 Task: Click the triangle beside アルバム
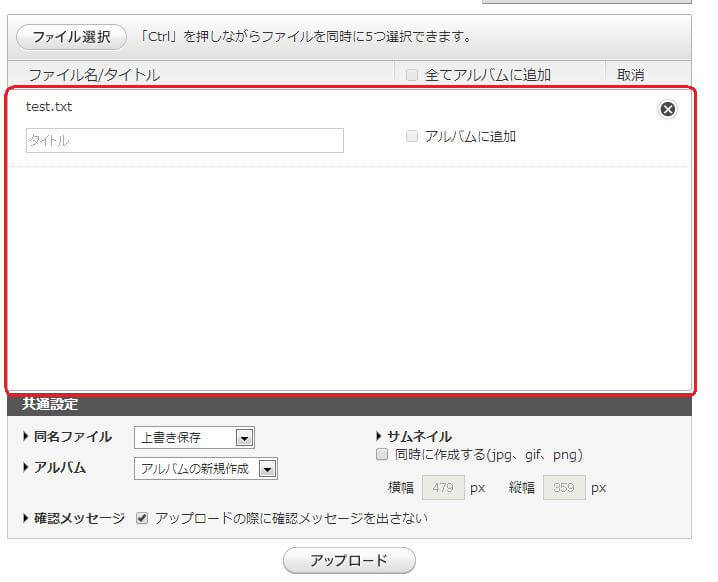(25, 468)
